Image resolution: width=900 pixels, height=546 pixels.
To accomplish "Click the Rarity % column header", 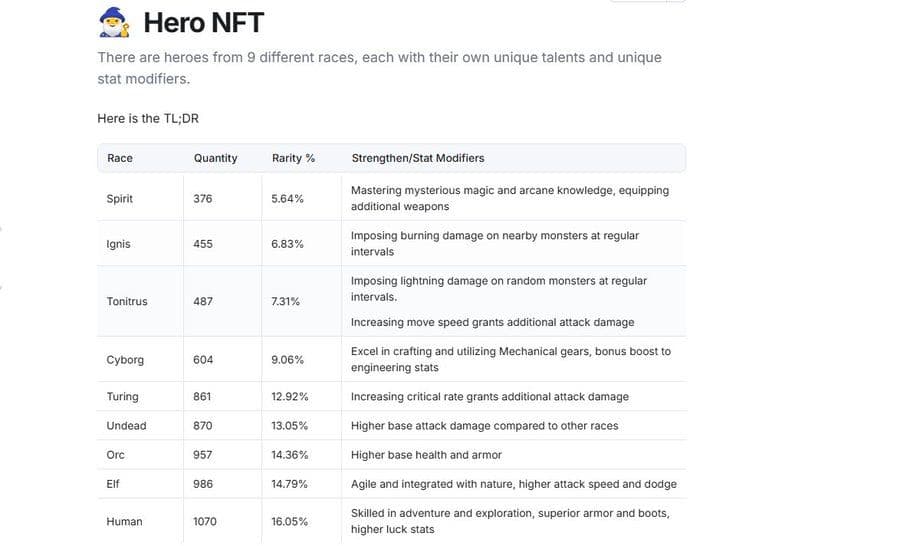I will [x=293, y=158].
